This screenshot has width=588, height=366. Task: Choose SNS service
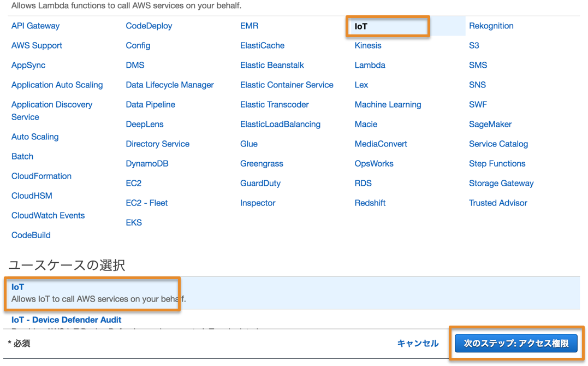point(477,85)
